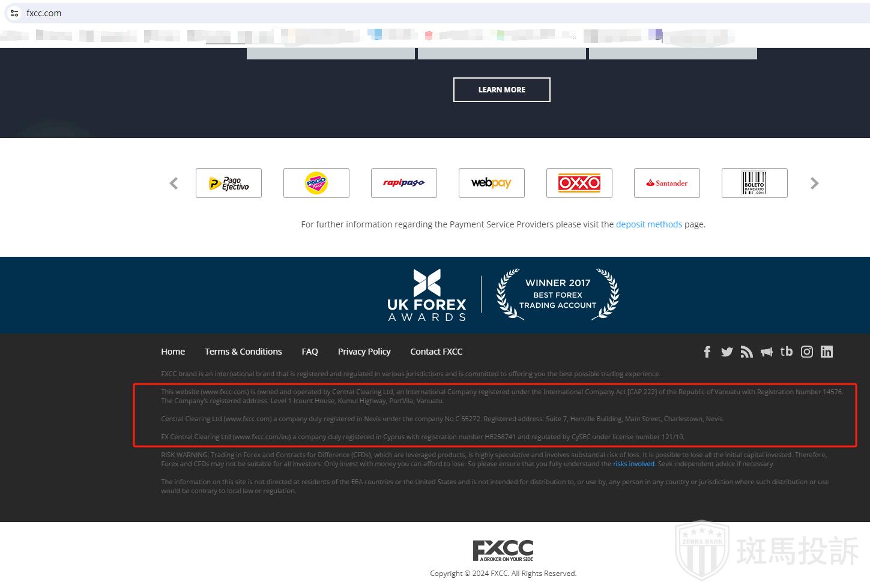Select the Pago Efectivo payment logo
This screenshot has width=870, height=588.
(x=229, y=184)
